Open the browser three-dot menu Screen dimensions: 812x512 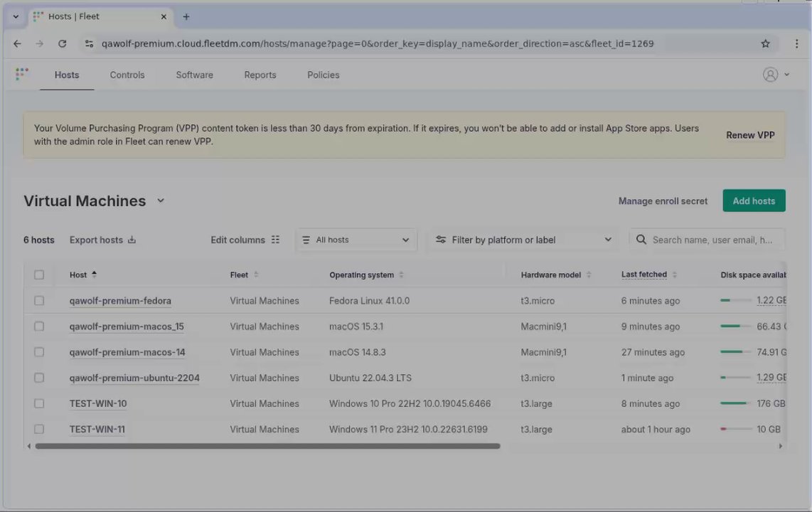pyautogui.click(x=796, y=43)
